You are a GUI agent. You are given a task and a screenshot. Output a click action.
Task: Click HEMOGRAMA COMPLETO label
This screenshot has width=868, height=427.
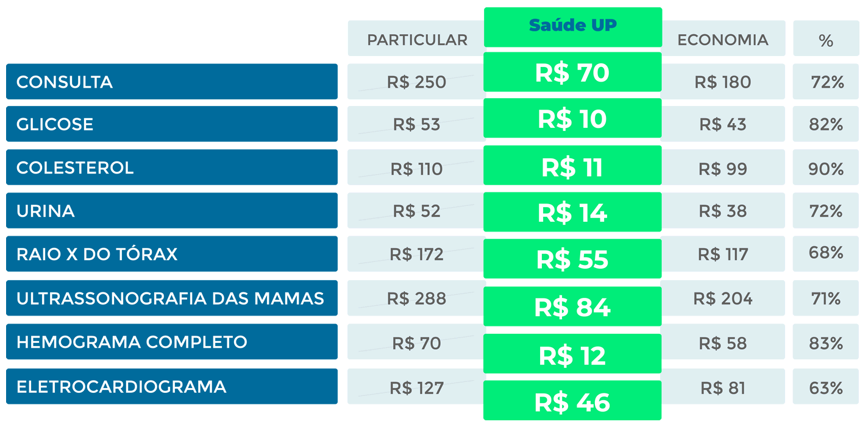tap(171, 342)
